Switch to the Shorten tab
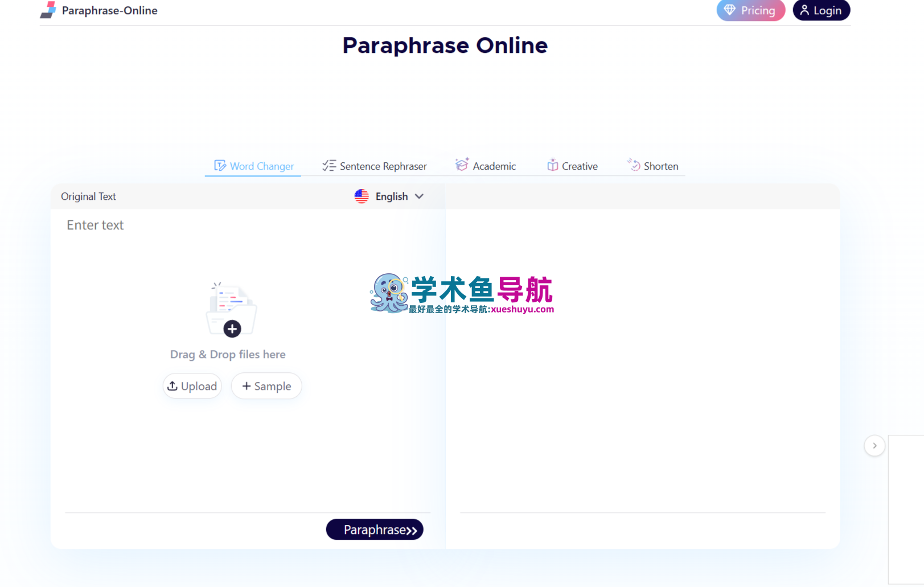This screenshot has height=587, width=924. 653,166
